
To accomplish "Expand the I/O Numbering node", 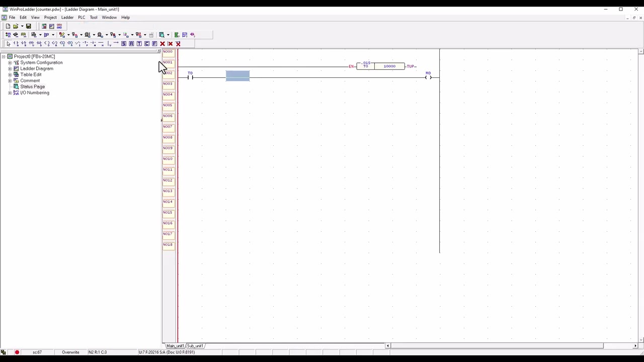I will (10, 93).
